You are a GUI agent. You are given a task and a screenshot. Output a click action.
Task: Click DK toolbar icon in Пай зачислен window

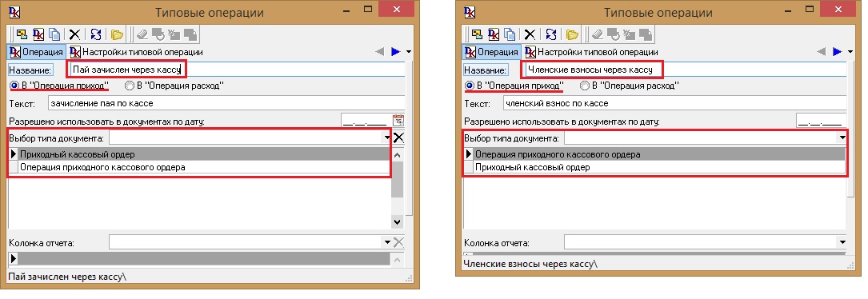[x=38, y=34]
